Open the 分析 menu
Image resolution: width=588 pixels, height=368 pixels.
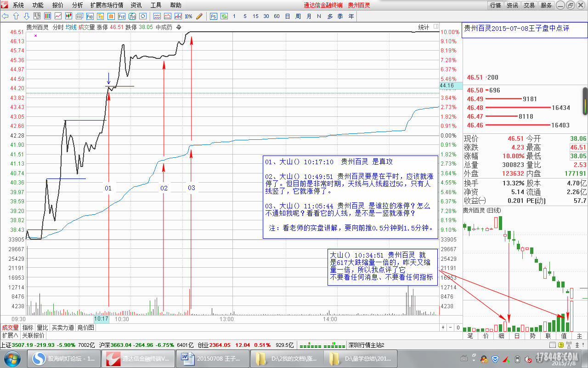pyautogui.click(x=78, y=5)
